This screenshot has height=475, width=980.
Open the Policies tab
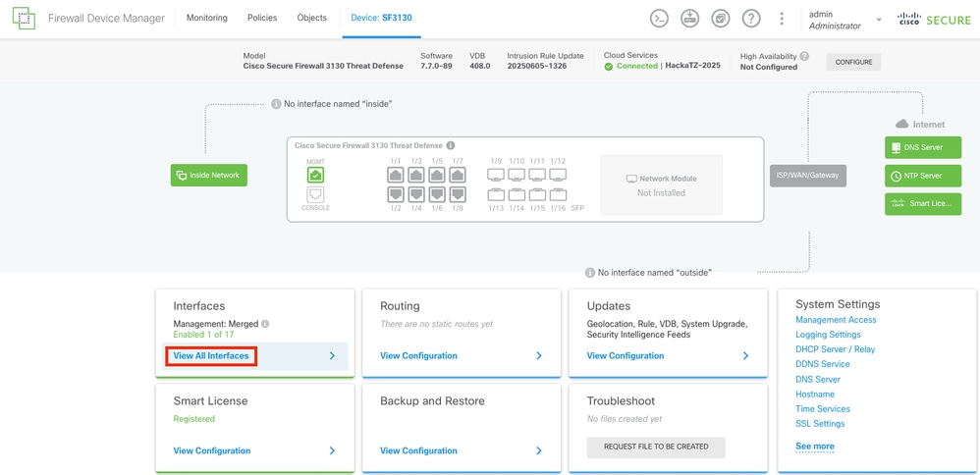pos(262,18)
